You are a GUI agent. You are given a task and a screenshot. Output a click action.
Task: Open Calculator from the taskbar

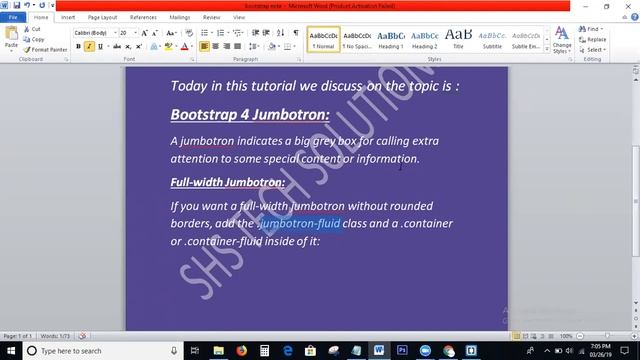264,351
